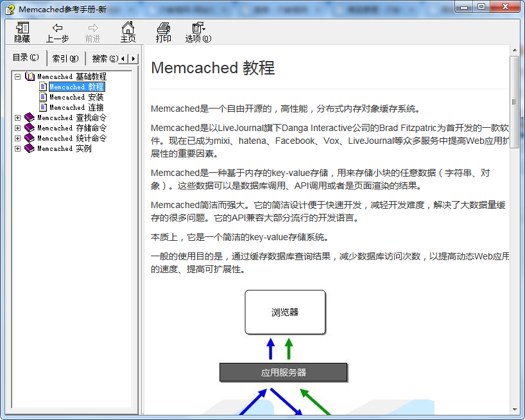
Task: Click the content pane scroll-down arrow
Action: tap(515, 409)
